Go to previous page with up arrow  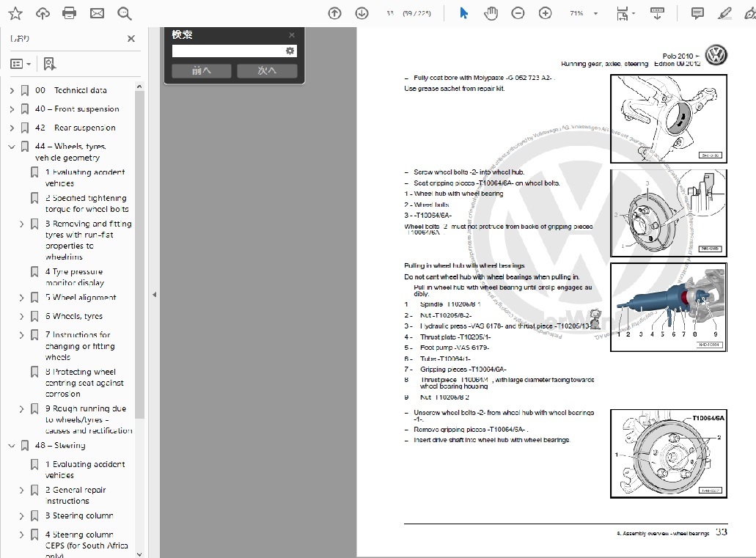pos(334,13)
